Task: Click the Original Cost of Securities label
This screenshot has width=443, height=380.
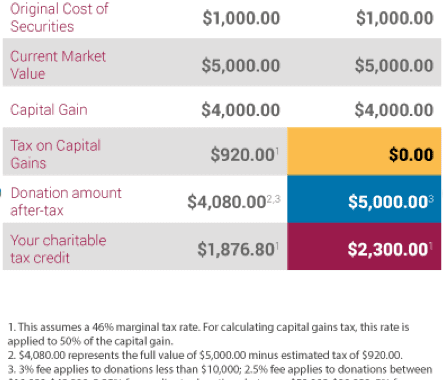Action: (59, 18)
